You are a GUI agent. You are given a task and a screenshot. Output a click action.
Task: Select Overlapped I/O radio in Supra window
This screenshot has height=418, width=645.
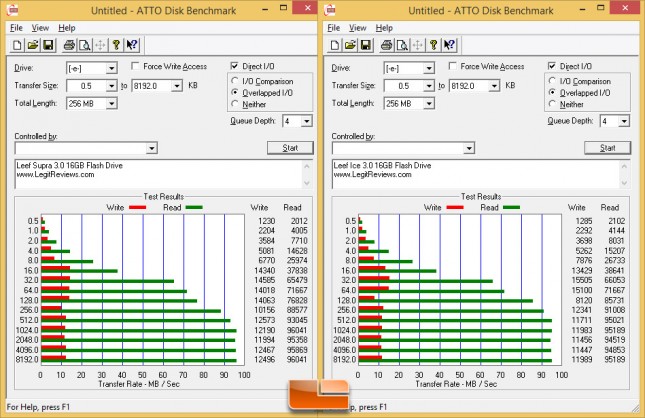235,92
